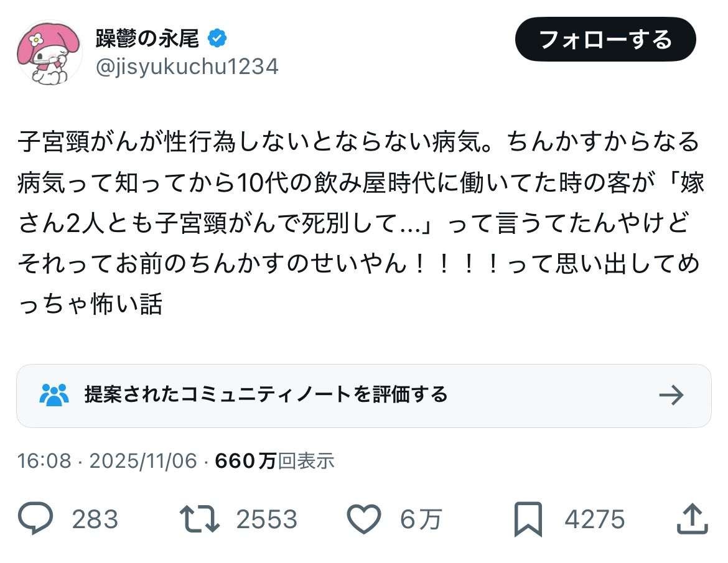
Task: View the 660万 回表示 view count
Action: 274,461
